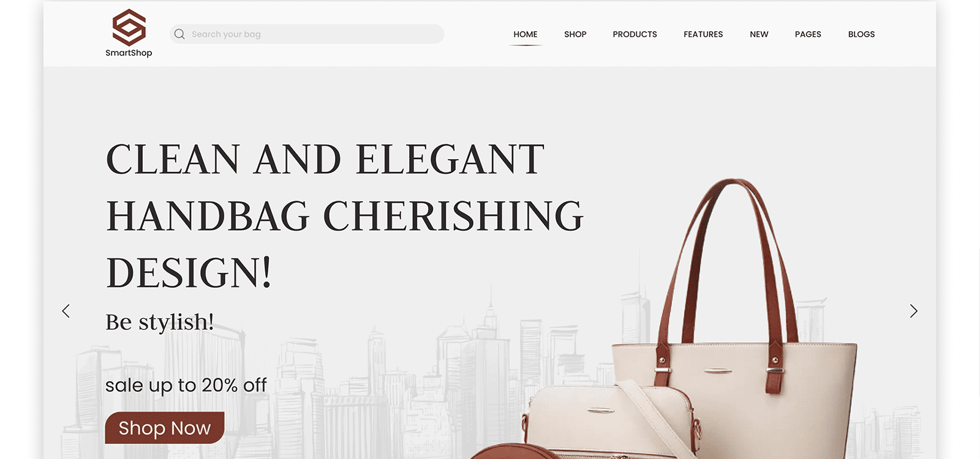Click the magnifying glass search icon
980x459 pixels.
click(x=179, y=34)
